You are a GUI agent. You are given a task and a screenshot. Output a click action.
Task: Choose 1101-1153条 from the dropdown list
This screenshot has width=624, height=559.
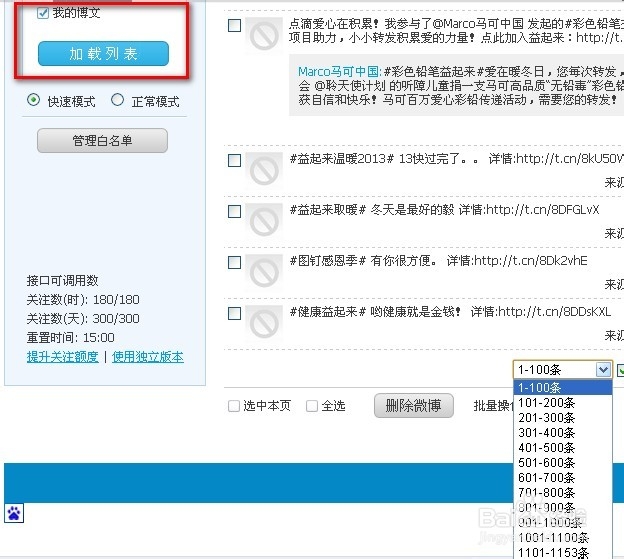click(563, 552)
